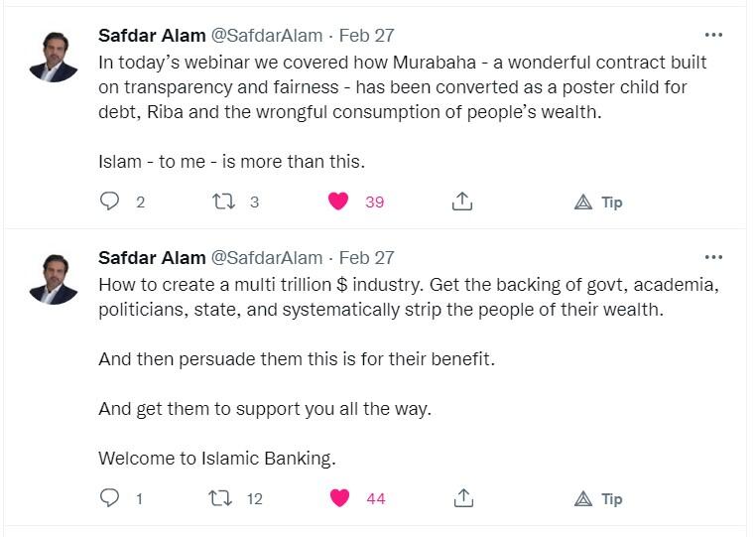Unlike the Murabaha tweet with 39 likes
The image size is (756, 537).
[x=338, y=201]
